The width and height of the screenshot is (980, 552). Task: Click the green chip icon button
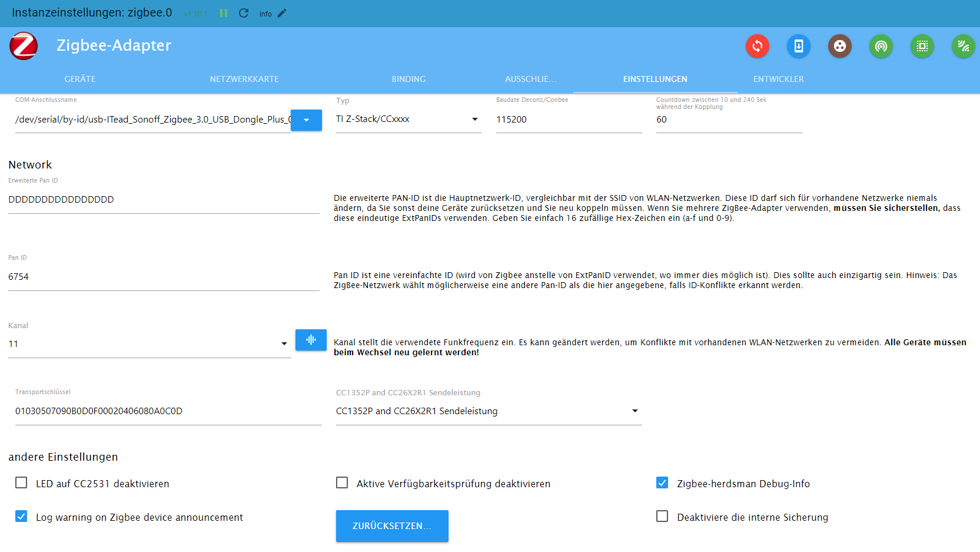coord(922,46)
